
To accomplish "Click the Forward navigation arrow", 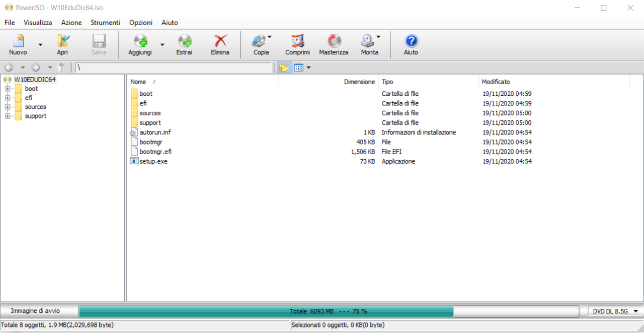I will click(35, 68).
